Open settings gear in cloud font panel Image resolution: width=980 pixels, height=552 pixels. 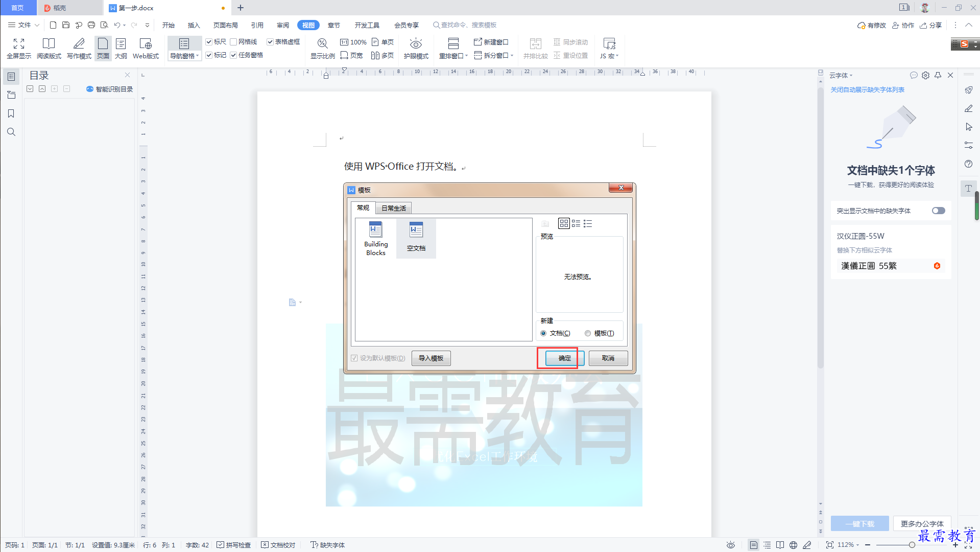pos(925,75)
